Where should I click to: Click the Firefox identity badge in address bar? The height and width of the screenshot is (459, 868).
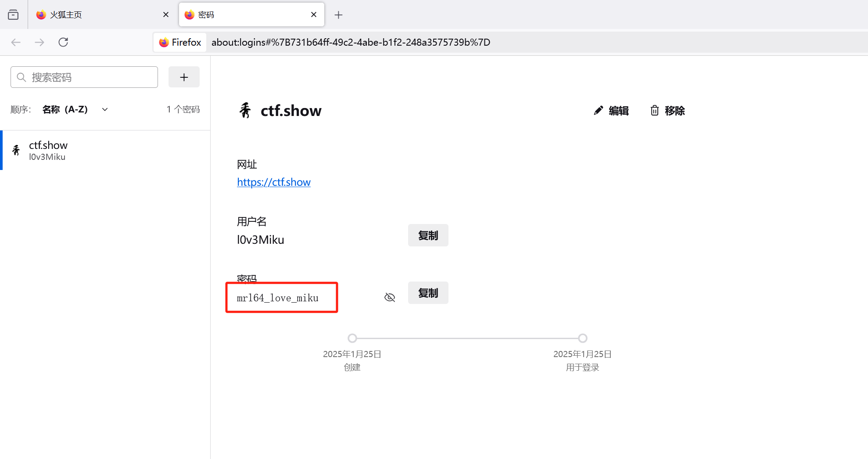click(180, 42)
